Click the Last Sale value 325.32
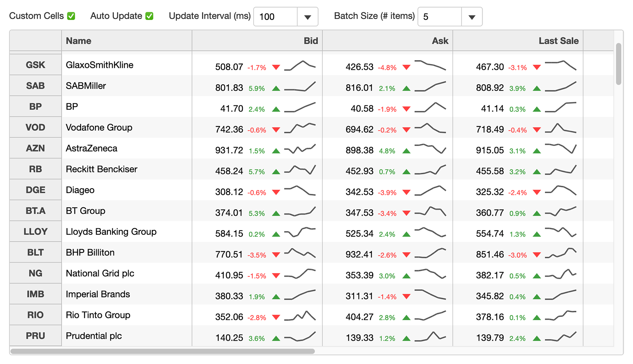The height and width of the screenshot is (364, 633). [x=490, y=192]
